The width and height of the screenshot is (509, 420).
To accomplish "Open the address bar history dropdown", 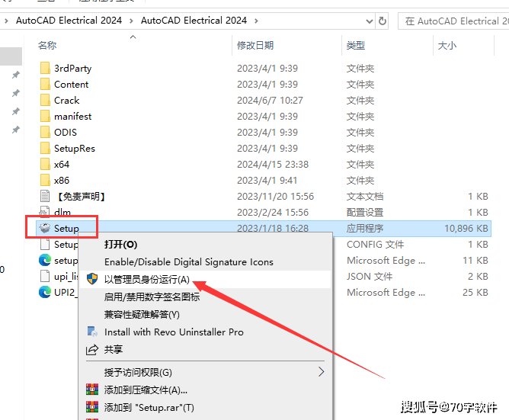I will click(369, 21).
